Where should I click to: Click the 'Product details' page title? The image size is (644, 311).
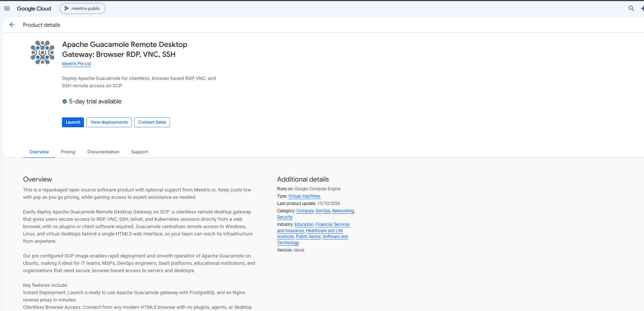coord(41,25)
